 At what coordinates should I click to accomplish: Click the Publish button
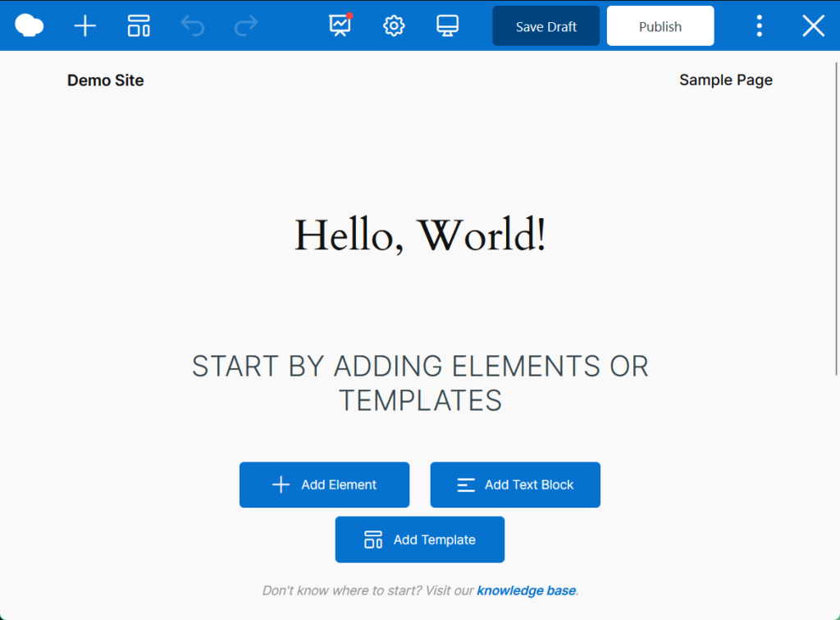point(660,25)
